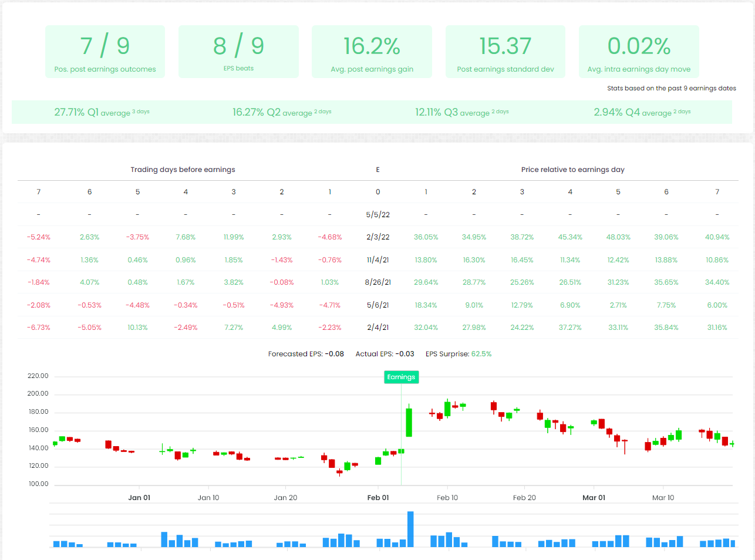
Task: Click the Price relative to earnings day header
Action: (572, 170)
